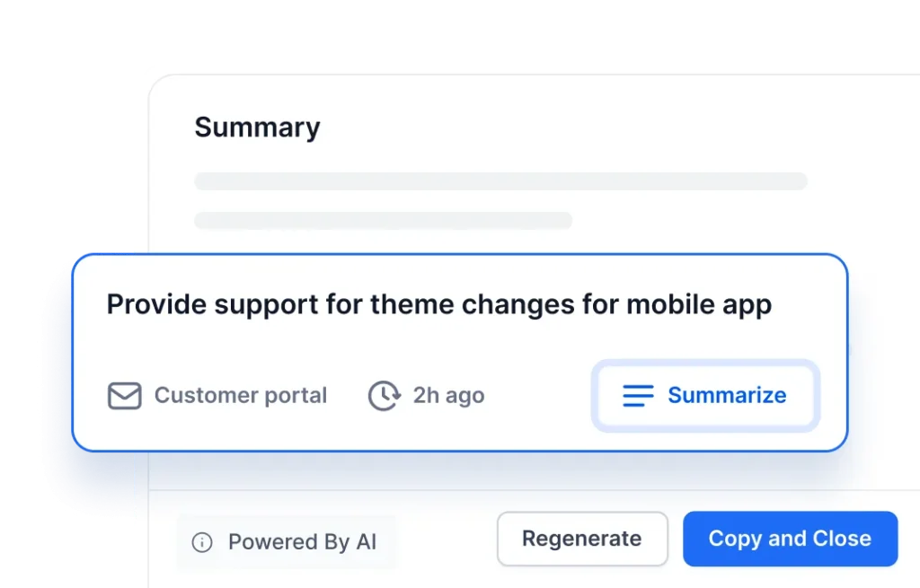Select the first summary placeholder line

[x=500, y=180]
